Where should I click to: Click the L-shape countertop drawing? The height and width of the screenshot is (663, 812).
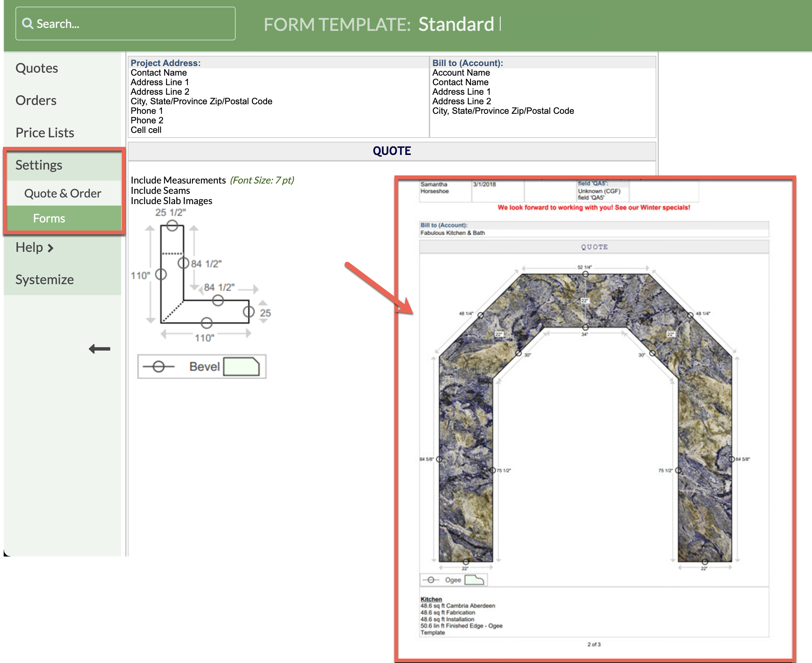172,290
